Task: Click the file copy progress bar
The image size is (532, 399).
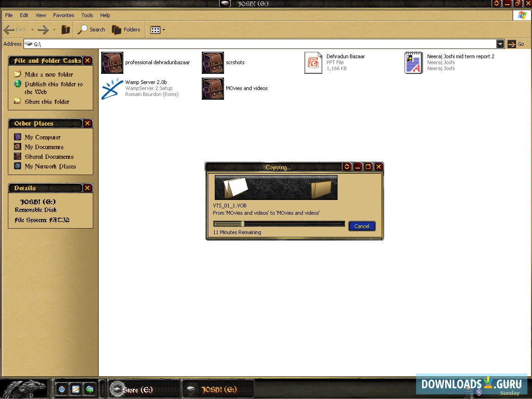Action: coord(278,224)
